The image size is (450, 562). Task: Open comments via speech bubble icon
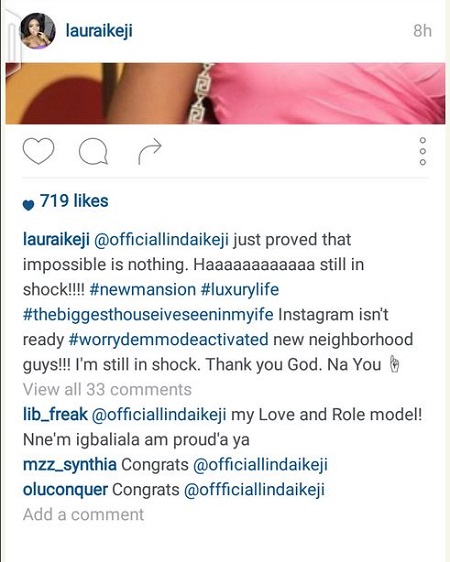click(x=93, y=151)
